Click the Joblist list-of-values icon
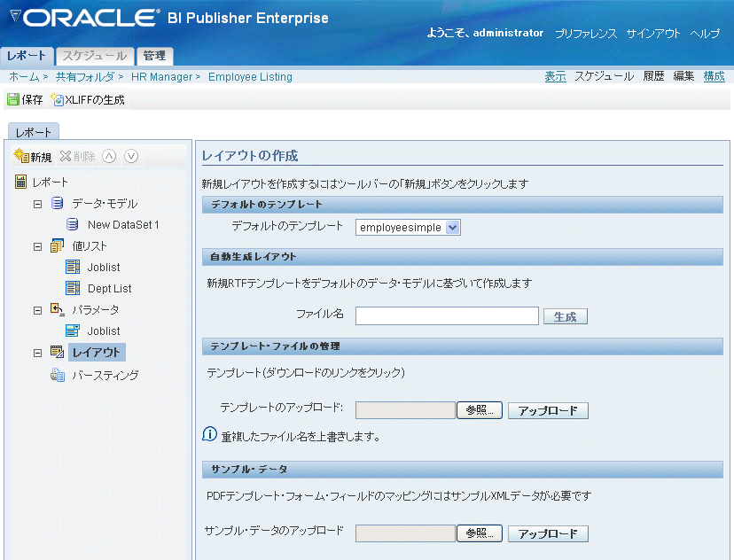The width and height of the screenshot is (734, 560). point(73,267)
